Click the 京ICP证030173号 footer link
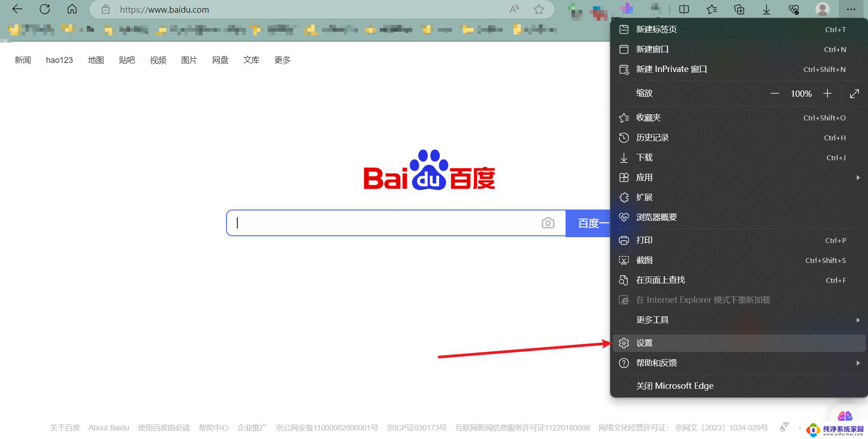 coord(416,428)
